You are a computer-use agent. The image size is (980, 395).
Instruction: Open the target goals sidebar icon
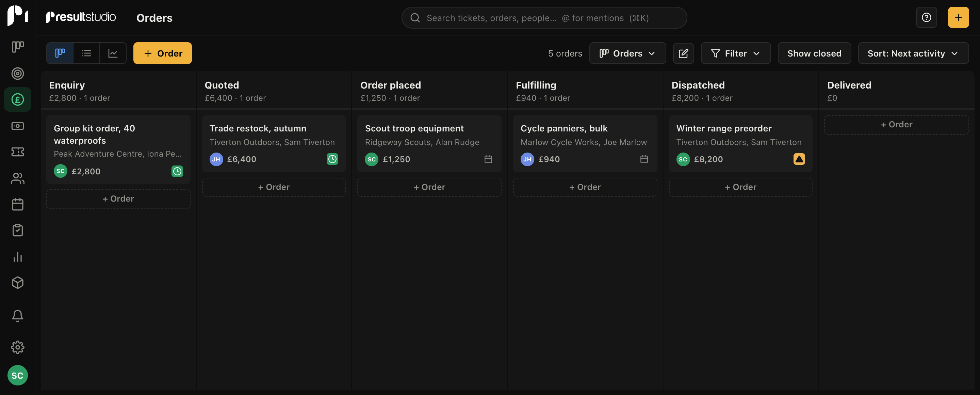[17, 74]
